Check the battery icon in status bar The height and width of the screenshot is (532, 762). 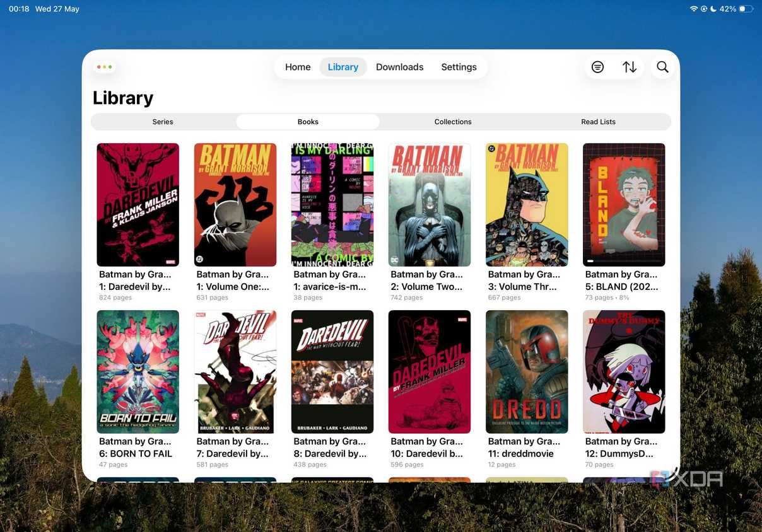(746, 9)
